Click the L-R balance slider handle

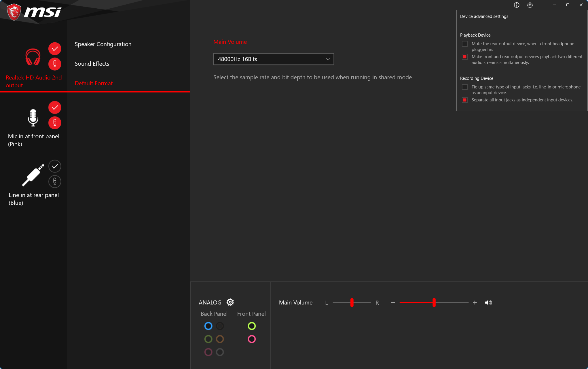tap(352, 302)
